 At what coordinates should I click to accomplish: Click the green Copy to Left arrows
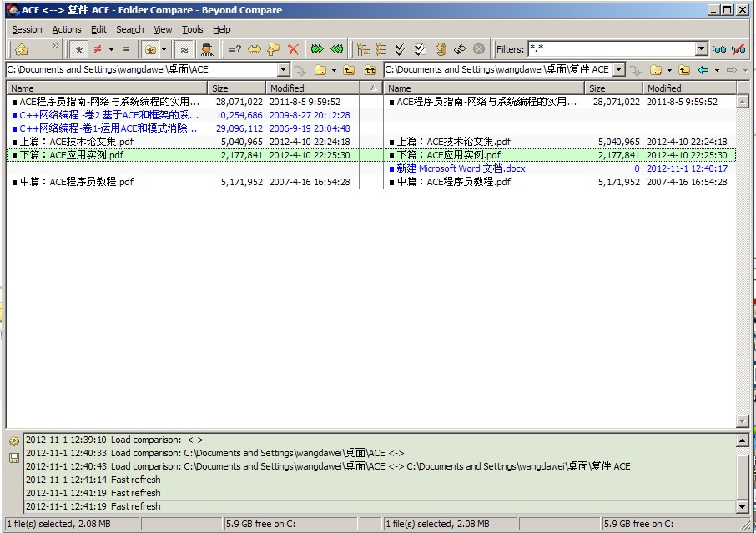click(337, 49)
